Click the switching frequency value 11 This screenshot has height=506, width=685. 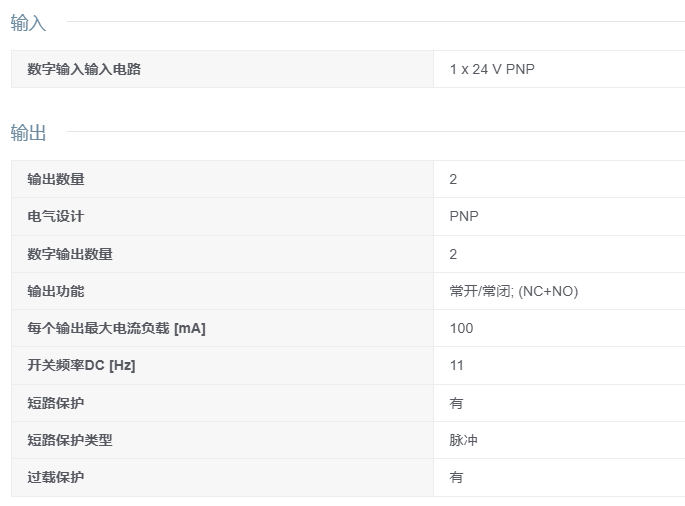pos(457,365)
